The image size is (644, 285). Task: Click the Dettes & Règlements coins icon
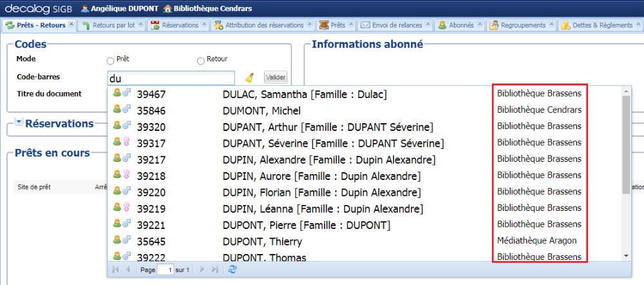pos(566,26)
